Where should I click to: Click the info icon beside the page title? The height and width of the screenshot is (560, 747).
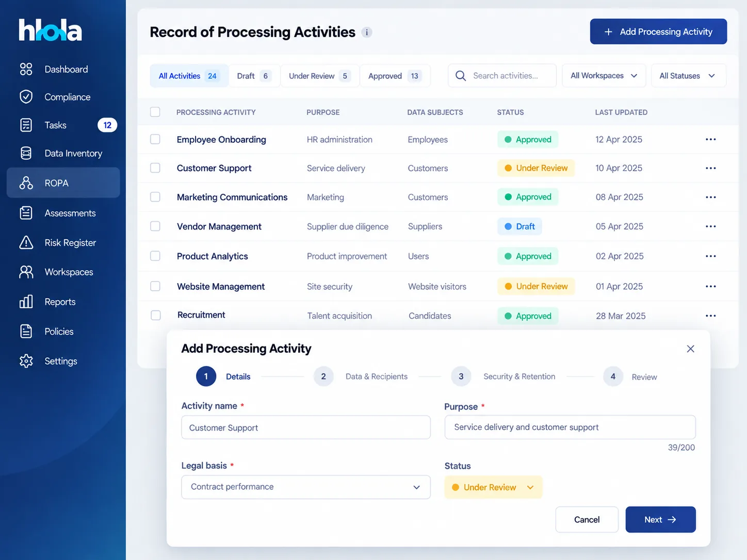(367, 32)
